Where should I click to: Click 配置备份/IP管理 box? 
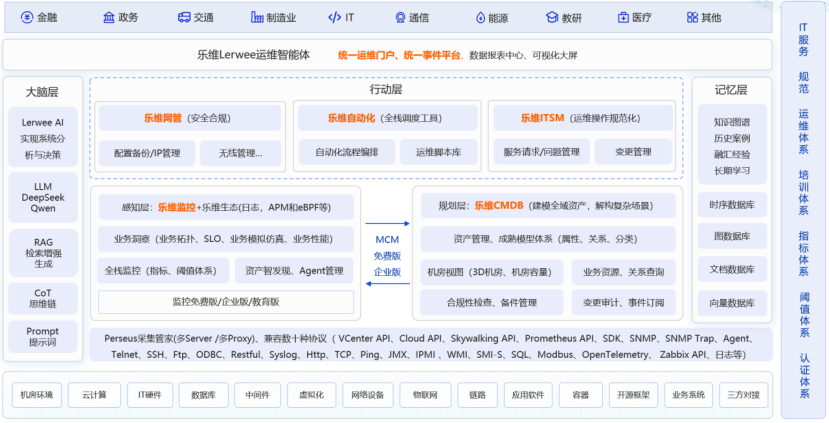click(x=147, y=153)
